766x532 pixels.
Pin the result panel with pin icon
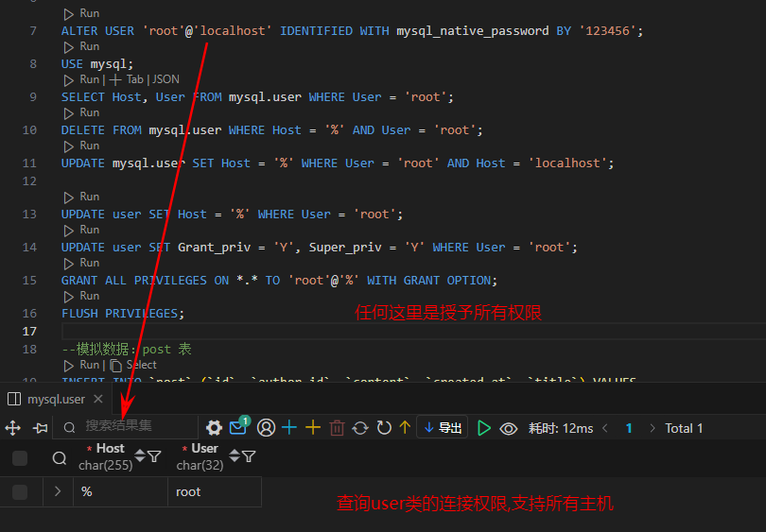tap(40, 428)
